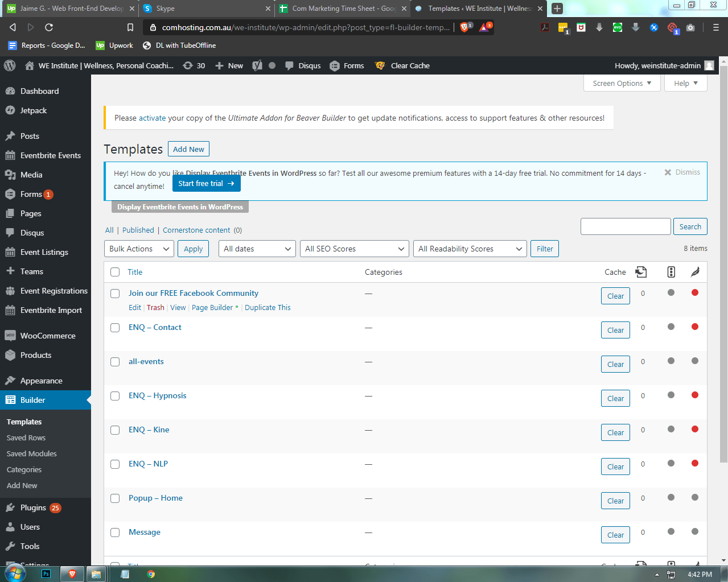Sort by the SEO score column icon
The height and width of the screenshot is (582, 728).
click(671, 272)
